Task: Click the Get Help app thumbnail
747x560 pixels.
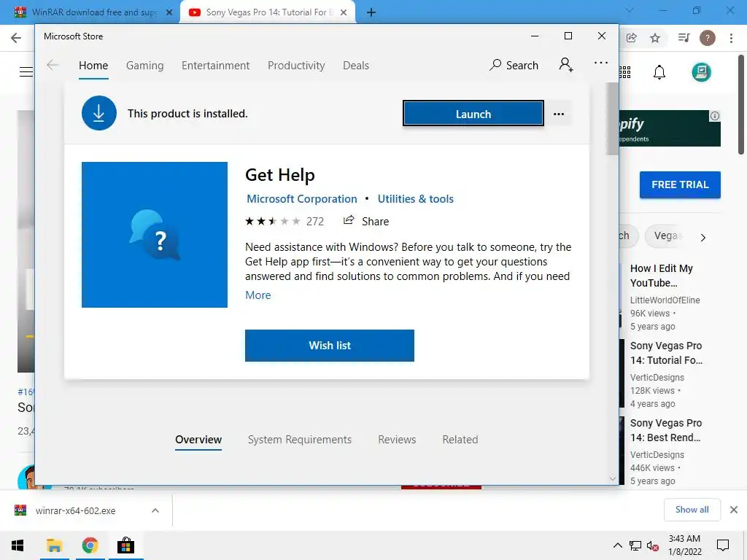Action: tap(155, 235)
